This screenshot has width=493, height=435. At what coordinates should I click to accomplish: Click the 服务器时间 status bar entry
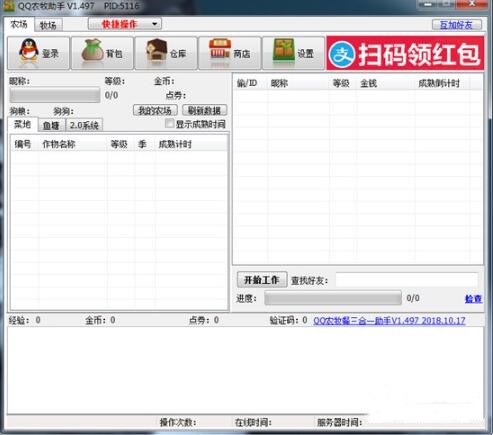pyautogui.click(x=339, y=422)
